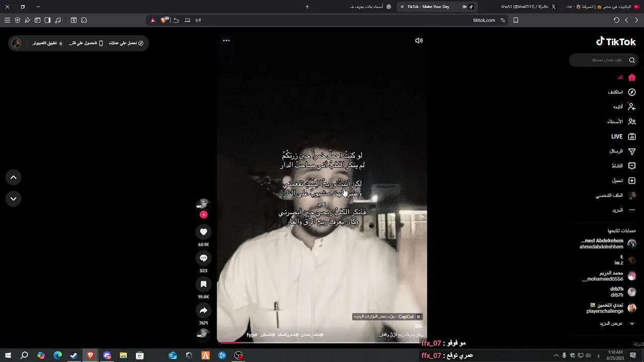Click the TikTok logo
This screenshot has width=644, height=362.
coord(616,42)
